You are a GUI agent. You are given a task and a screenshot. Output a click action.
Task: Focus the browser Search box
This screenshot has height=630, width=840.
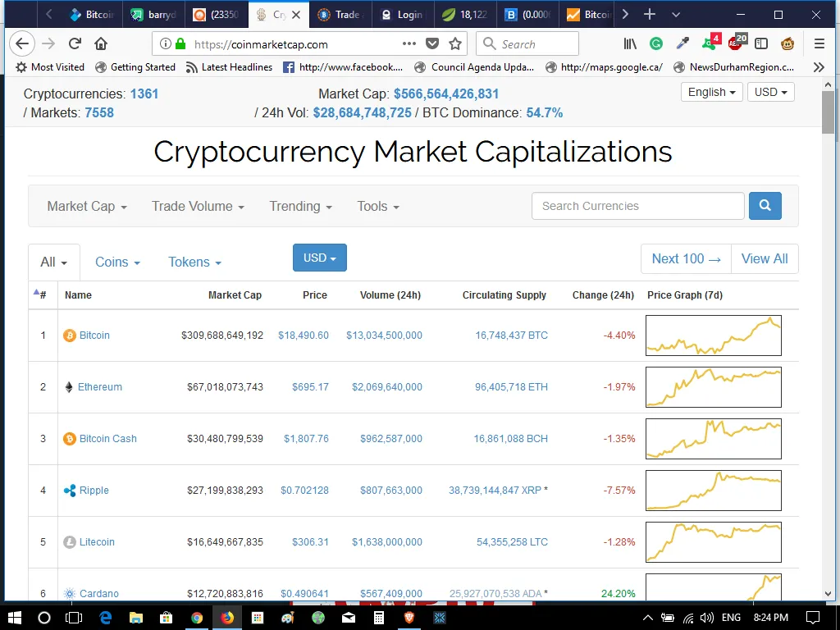[x=527, y=44]
